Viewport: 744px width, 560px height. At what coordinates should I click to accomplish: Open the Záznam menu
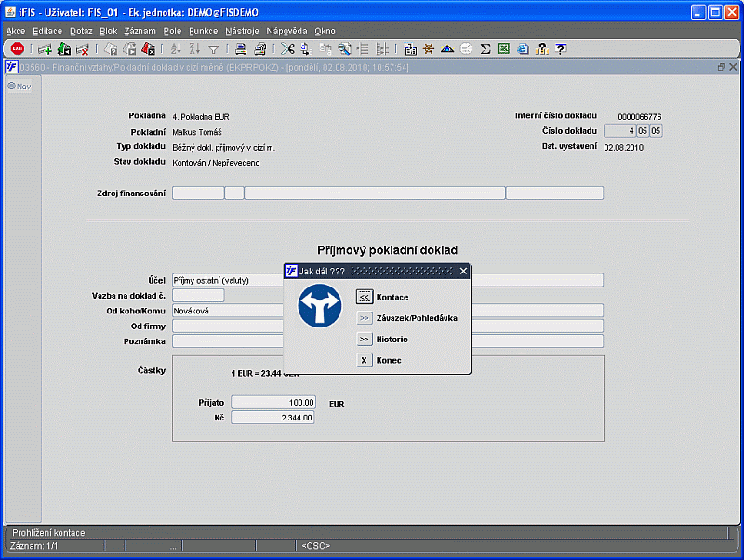140,31
